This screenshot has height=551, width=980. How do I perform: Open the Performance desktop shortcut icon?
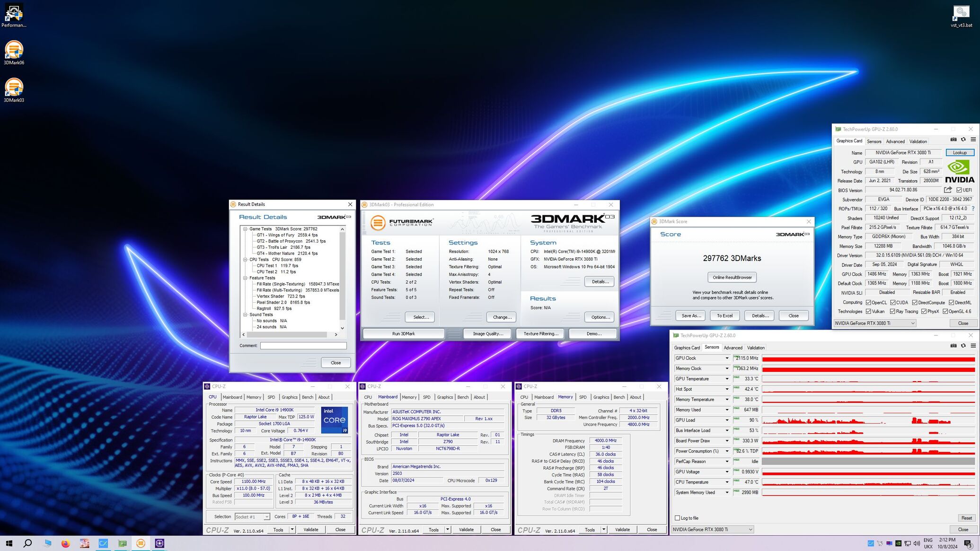tap(14, 16)
